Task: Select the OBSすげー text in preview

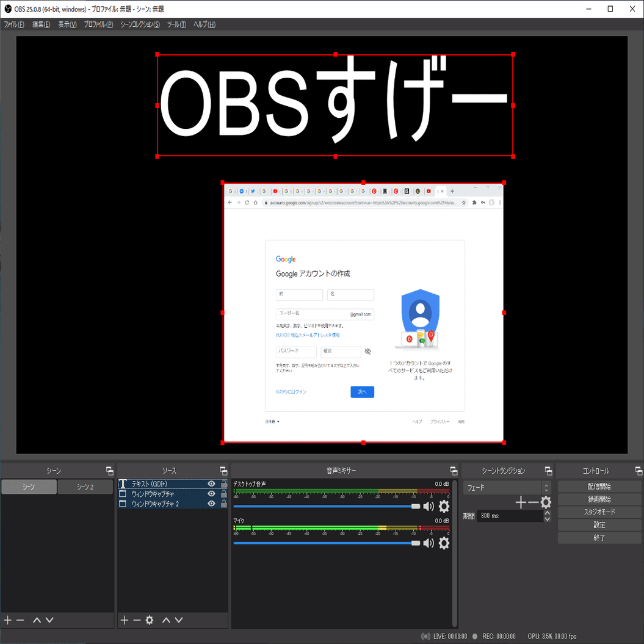Action: tap(335, 105)
